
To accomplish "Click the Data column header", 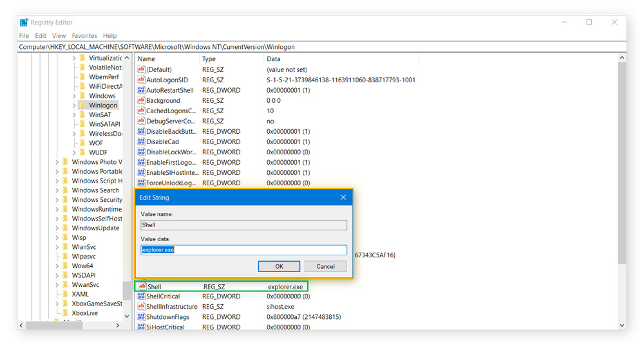I will pyautogui.click(x=274, y=59).
